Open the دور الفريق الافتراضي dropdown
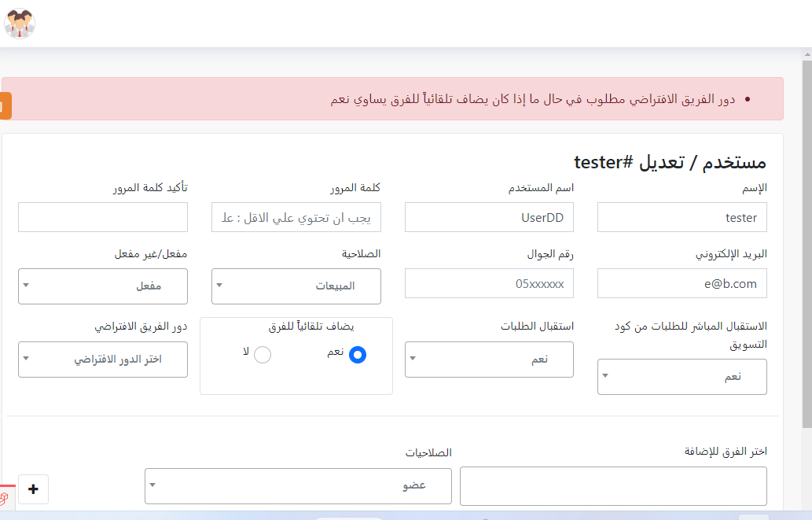 pyautogui.click(x=103, y=360)
